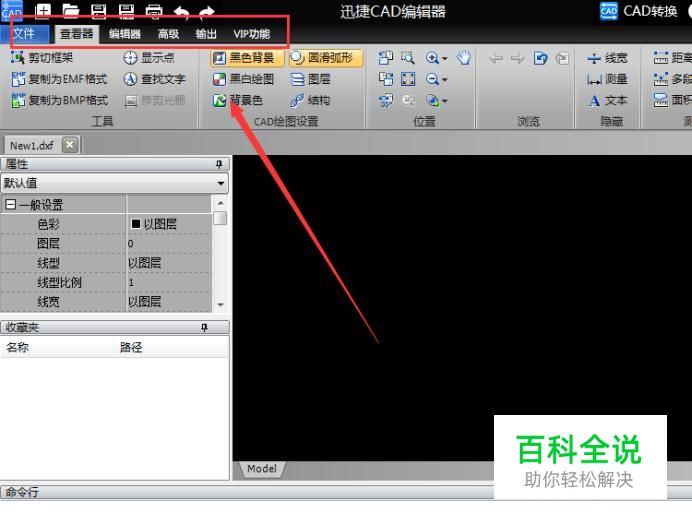Open the 默认值 dropdown
The width and height of the screenshot is (692, 524).
coord(115,183)
